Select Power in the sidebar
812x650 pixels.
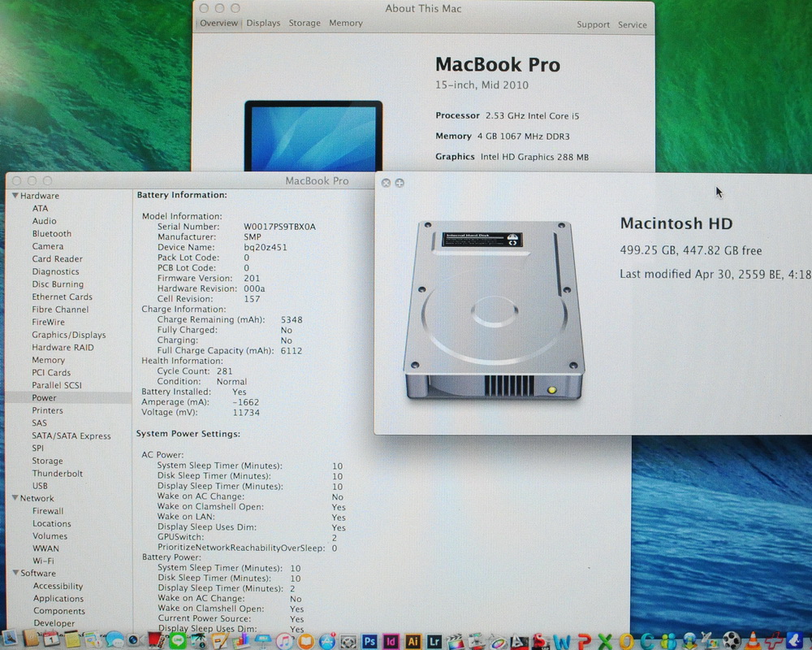[x=44, y=397]
